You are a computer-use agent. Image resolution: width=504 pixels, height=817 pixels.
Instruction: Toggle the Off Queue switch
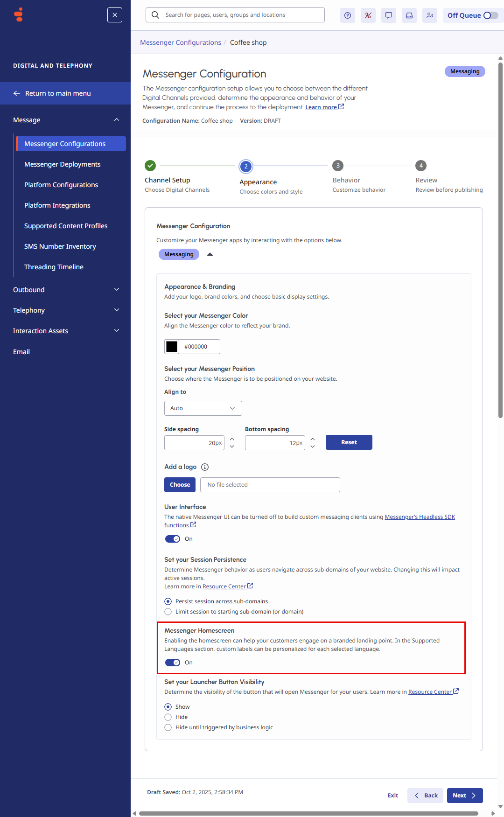(490, 15)
